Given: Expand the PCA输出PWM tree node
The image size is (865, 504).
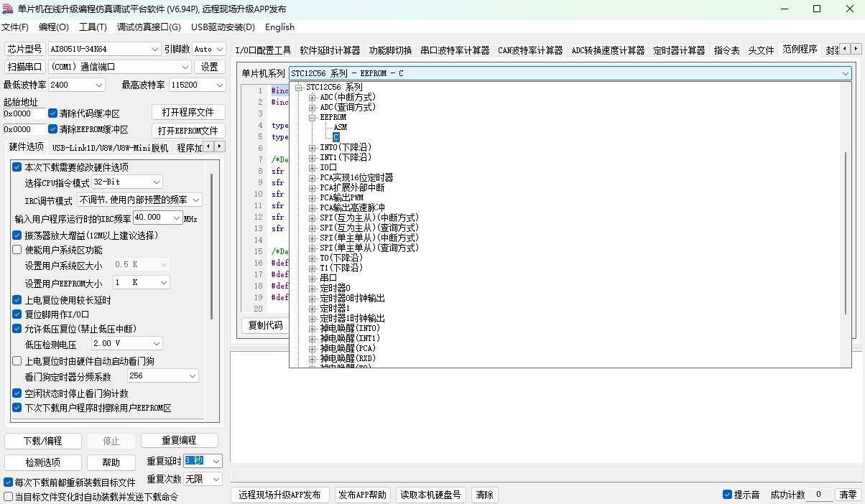Looking at the screenshot, I should (313, 197).
